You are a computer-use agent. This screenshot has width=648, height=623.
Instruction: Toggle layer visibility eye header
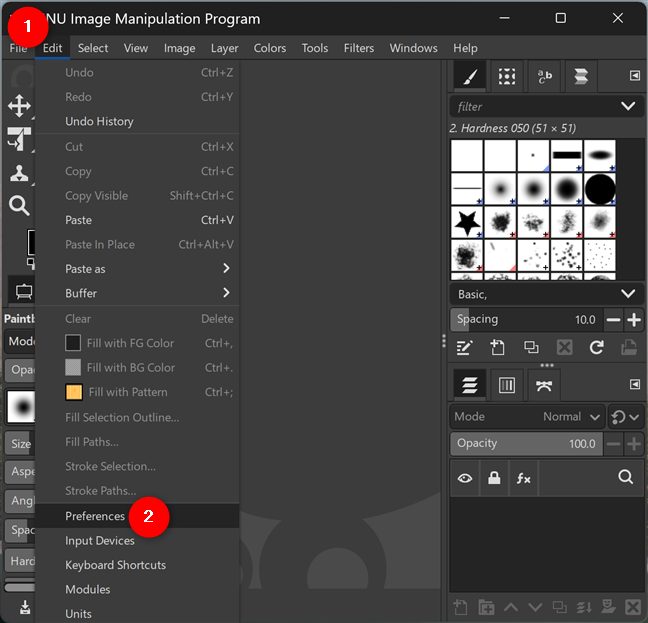pyautogui.click(x=465, y=478)
